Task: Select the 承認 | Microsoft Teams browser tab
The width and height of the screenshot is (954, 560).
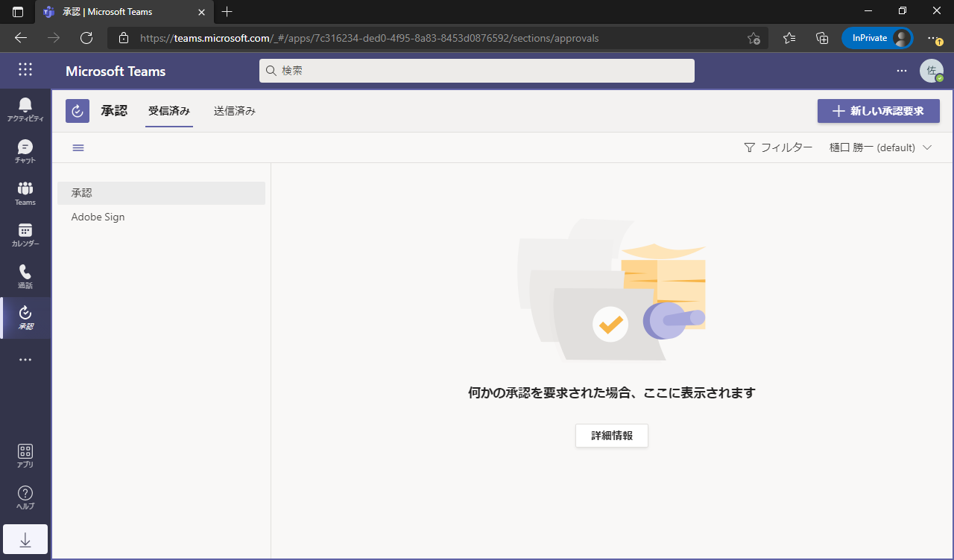Action: coord(124,12)
